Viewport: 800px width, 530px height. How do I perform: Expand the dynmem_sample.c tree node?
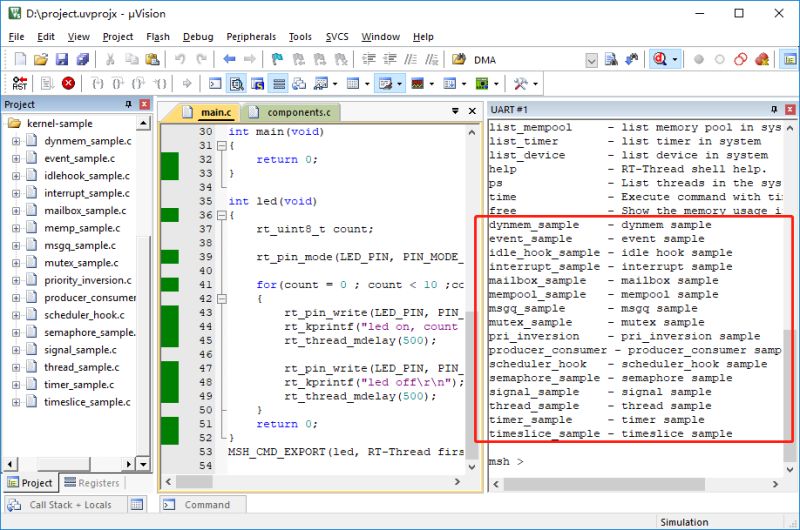(x=16, y=141)
